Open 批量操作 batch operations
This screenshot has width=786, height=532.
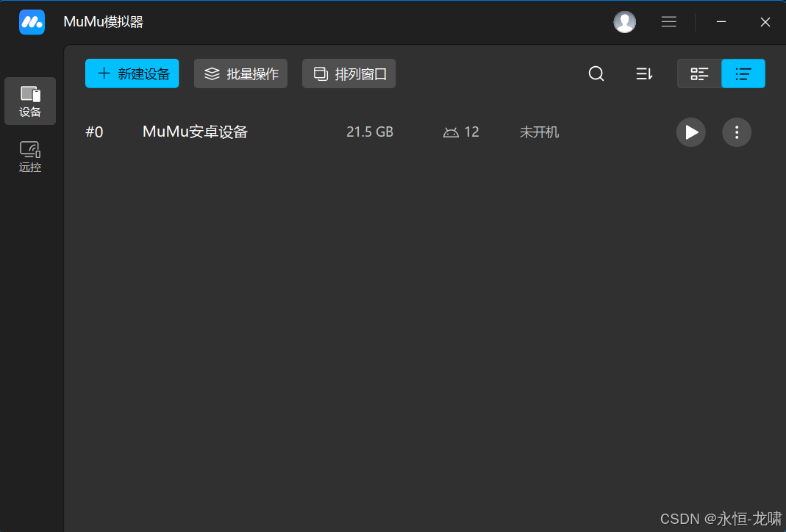pyautogui.click(x=240, y=73)
